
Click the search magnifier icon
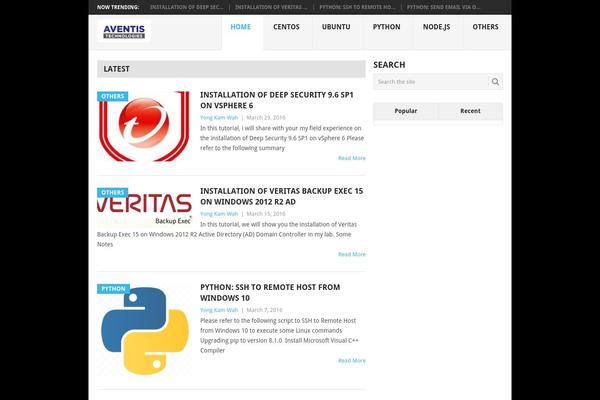pyautogui.click(x=495, y=82)
